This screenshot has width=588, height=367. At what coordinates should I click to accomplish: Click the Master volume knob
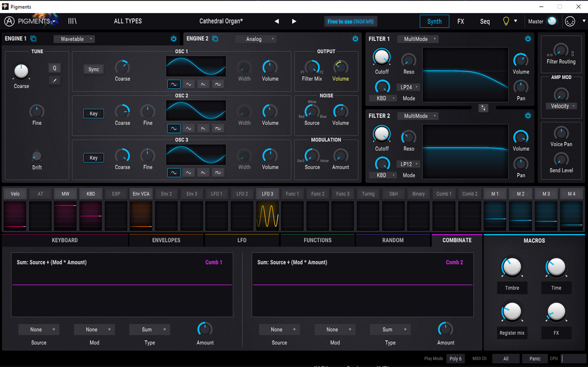coord(552,22)
